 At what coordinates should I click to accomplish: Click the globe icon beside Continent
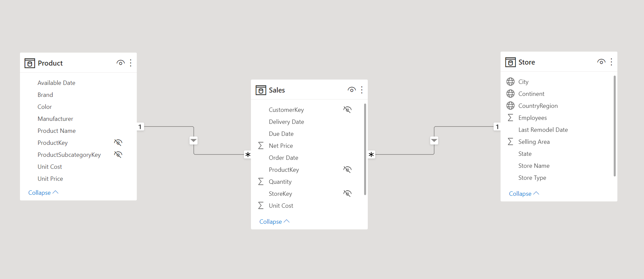coord(510,94)
